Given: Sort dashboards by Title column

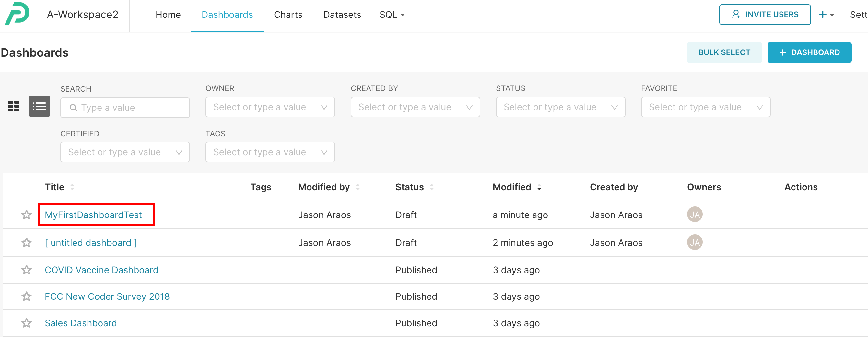Looking at the screenshot, I should 73,187.
